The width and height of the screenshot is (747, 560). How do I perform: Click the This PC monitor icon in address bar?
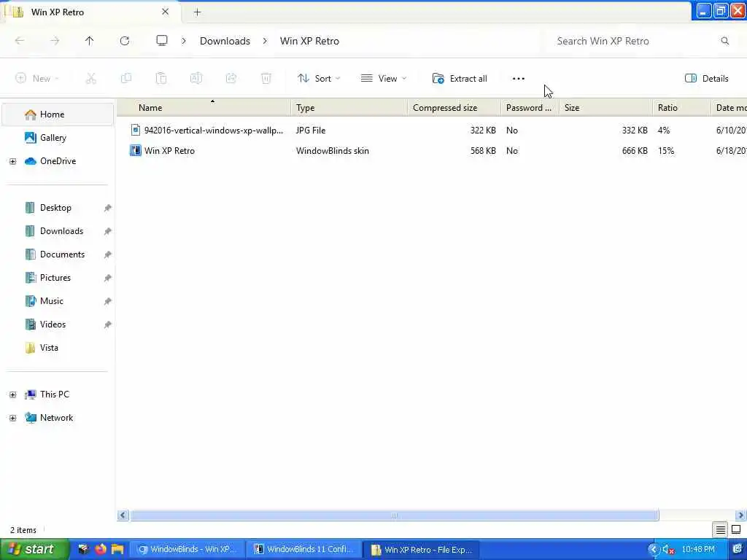pos(162,41)
